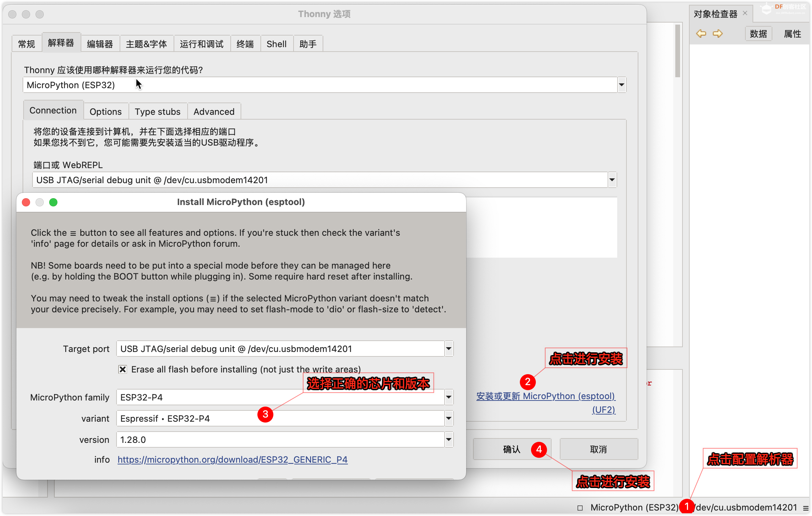Viewport: 812px width, 516px height.
Task: Click the 确认 button
Action: pos(511,449)
